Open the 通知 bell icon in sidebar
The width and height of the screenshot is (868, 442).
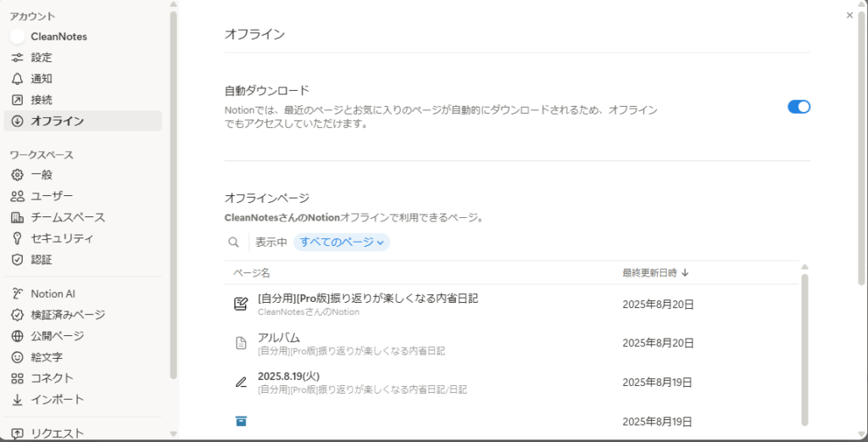pos(17,79)
